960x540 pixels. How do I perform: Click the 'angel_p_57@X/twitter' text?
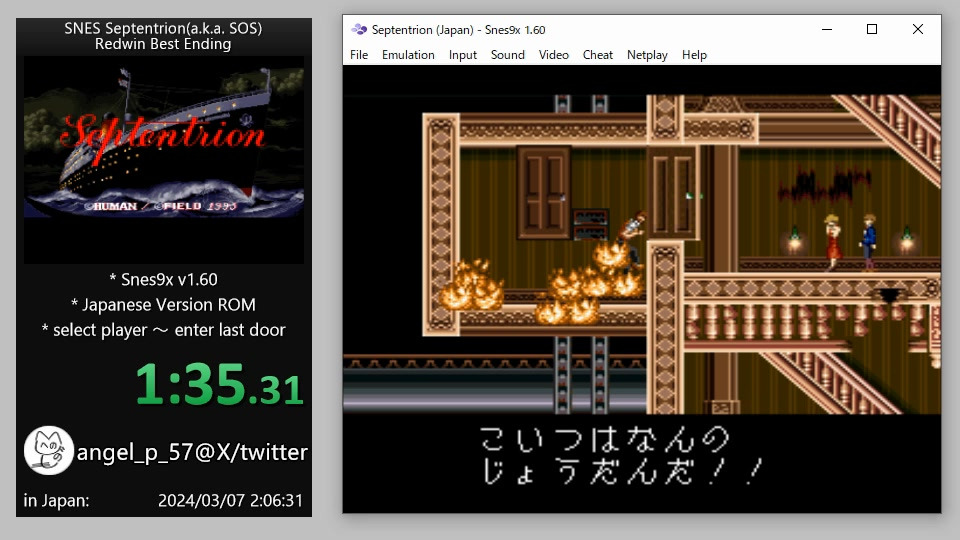pos(192,452)
